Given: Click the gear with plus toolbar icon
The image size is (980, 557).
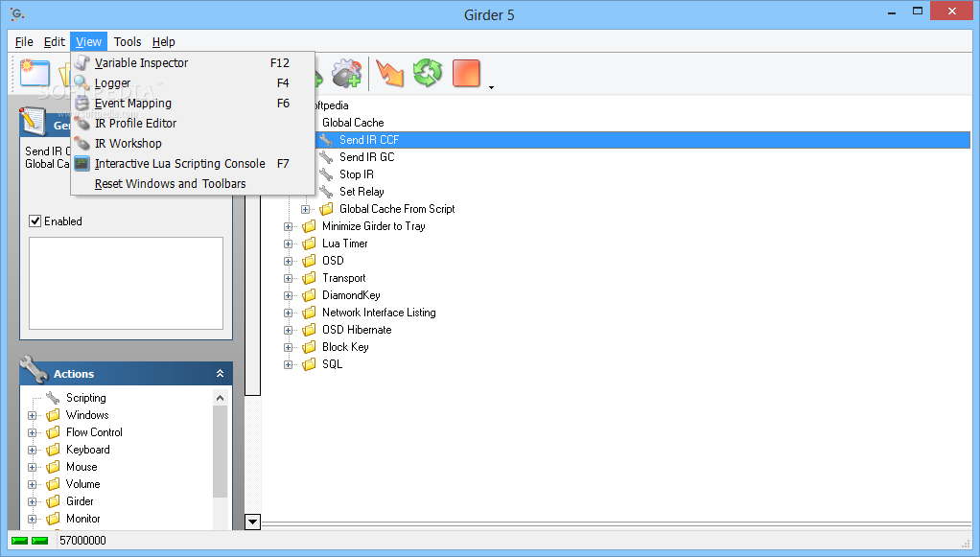Looking at the screenshot, I should pyautogui.click(x=346, y=73).
